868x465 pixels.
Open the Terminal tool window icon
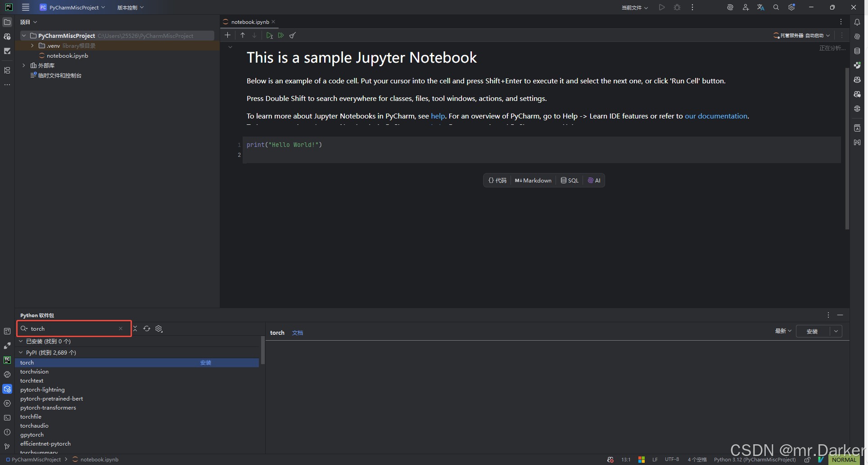7,418
